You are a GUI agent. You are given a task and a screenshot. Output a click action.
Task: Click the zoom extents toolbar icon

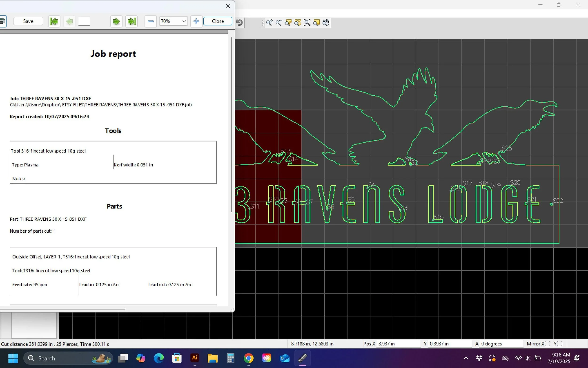pyautogui.click(x=307, y=23)
